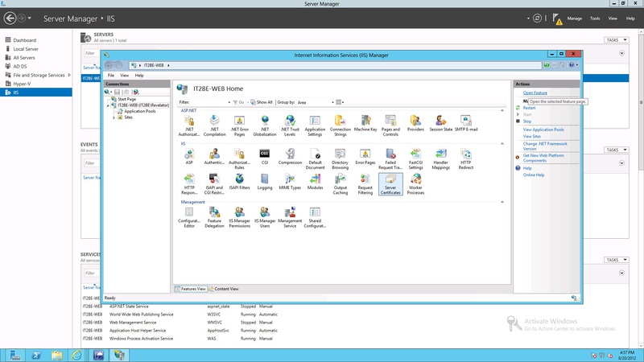Open Server Certificates feature
The height and width of the screenshot is (362, 644).
pos(390,183)
